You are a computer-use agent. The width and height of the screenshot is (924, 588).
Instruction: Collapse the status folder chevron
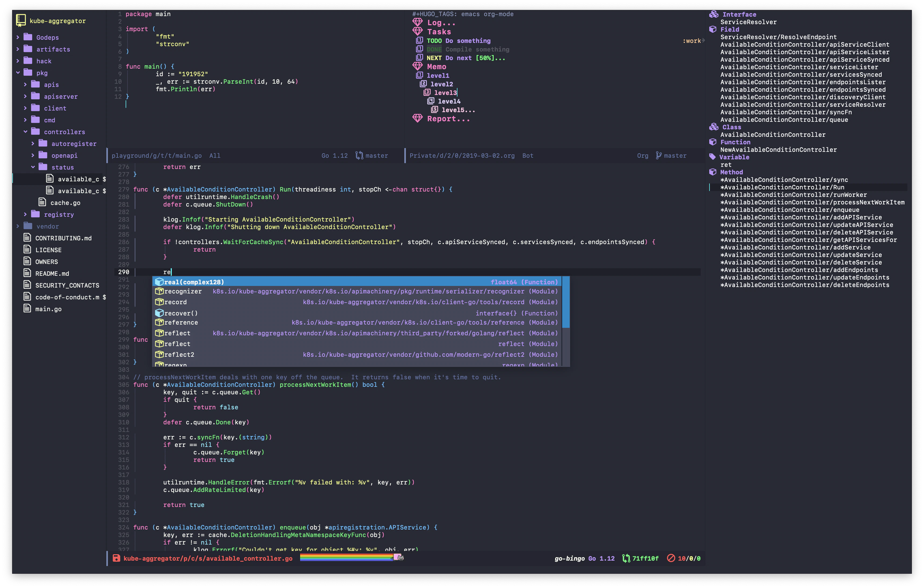pyautogui.click(x=33, y=167)
